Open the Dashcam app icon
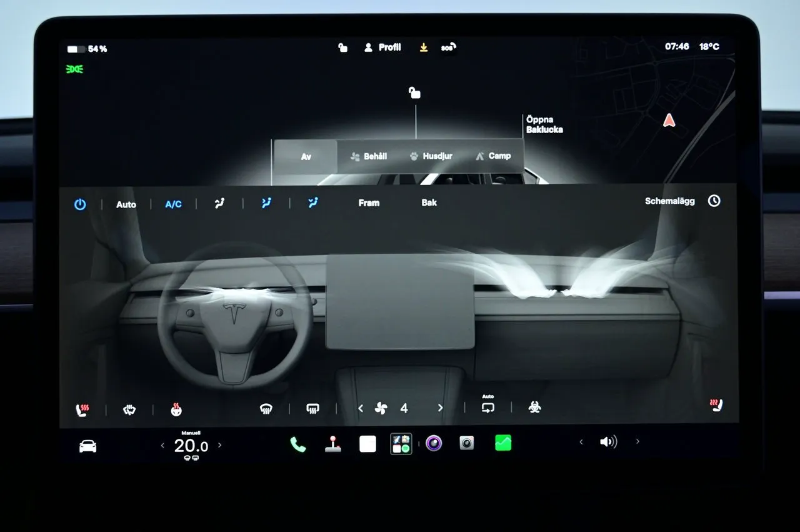 click(x=466, y=443)
